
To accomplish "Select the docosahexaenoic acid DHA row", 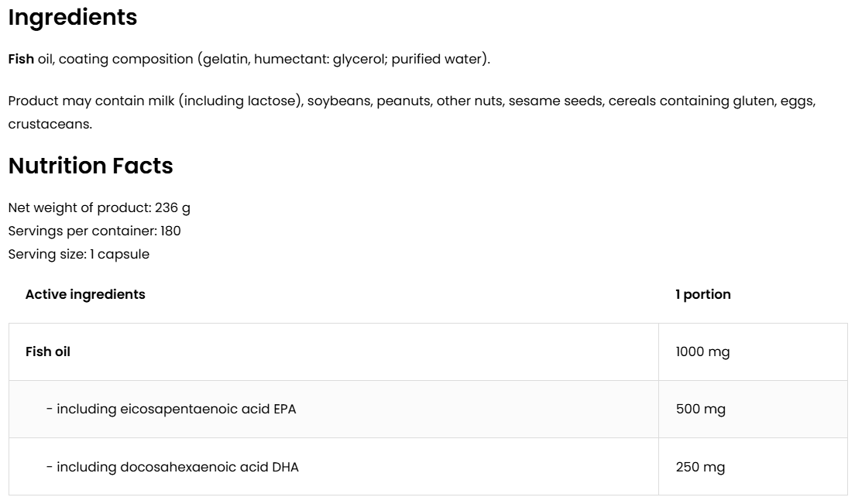I will point(172,467).
